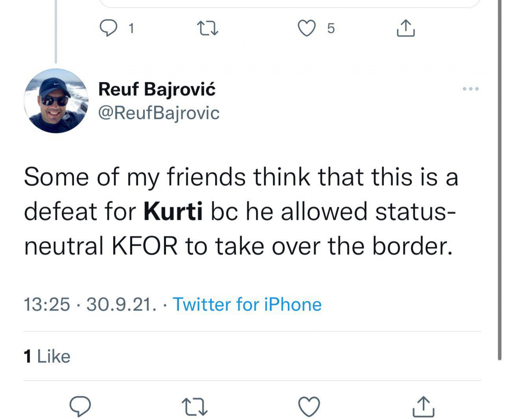Like the parent tweet with 5 likes
This screenshot has height=420, width=505.
(x=307, y=28)
